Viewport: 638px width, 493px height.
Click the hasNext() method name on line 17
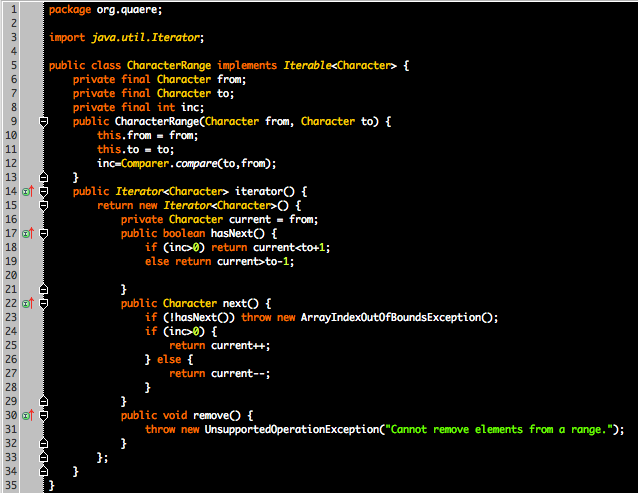click(x=238, y=233)
